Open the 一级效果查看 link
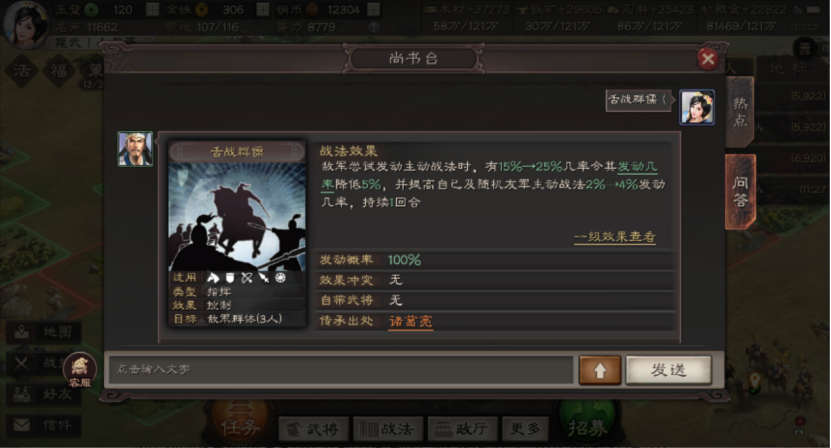This screenshot has height=448, width=831. 615,236
